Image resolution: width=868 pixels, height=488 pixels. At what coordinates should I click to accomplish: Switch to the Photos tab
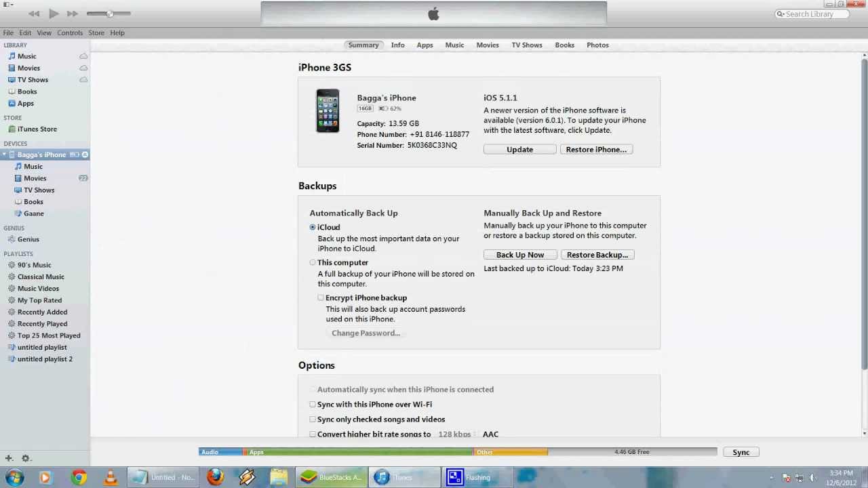597,45
